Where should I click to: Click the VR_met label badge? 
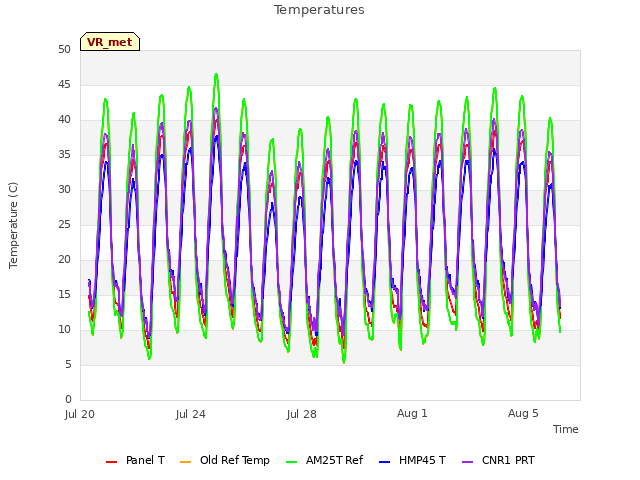[110, 42]
